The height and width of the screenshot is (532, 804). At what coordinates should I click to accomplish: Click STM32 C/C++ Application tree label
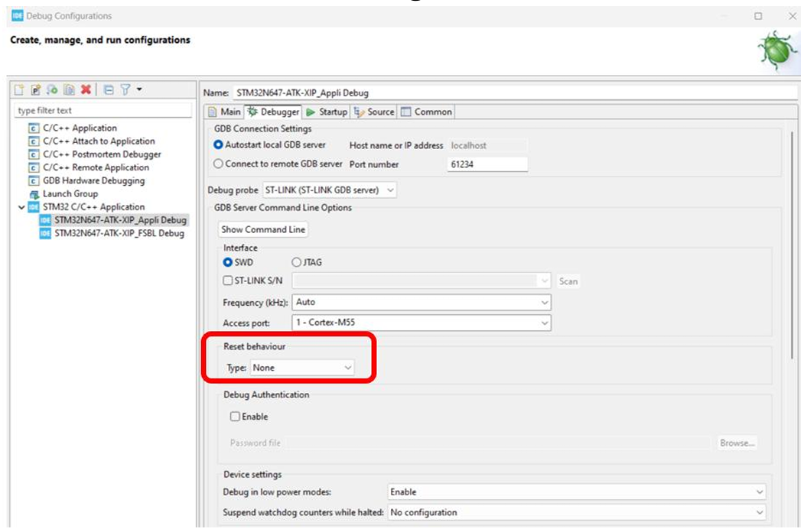[x=94, y=207]
